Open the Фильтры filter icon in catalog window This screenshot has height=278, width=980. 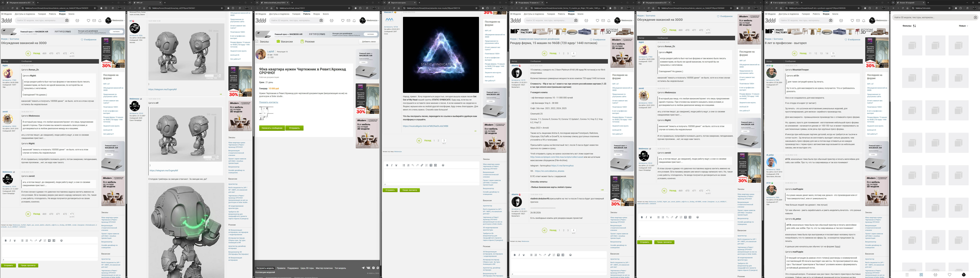tap(914, 26)
